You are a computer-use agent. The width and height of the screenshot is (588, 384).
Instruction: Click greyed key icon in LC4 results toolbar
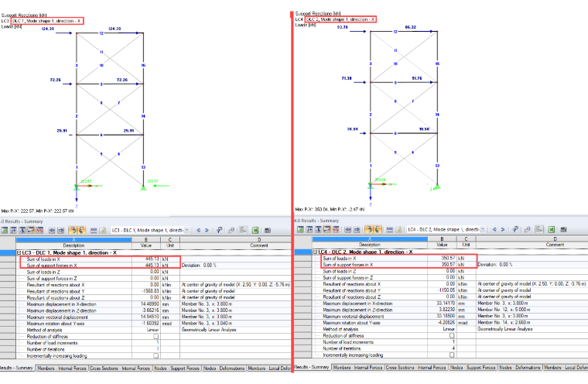click(x=527, y=229)
